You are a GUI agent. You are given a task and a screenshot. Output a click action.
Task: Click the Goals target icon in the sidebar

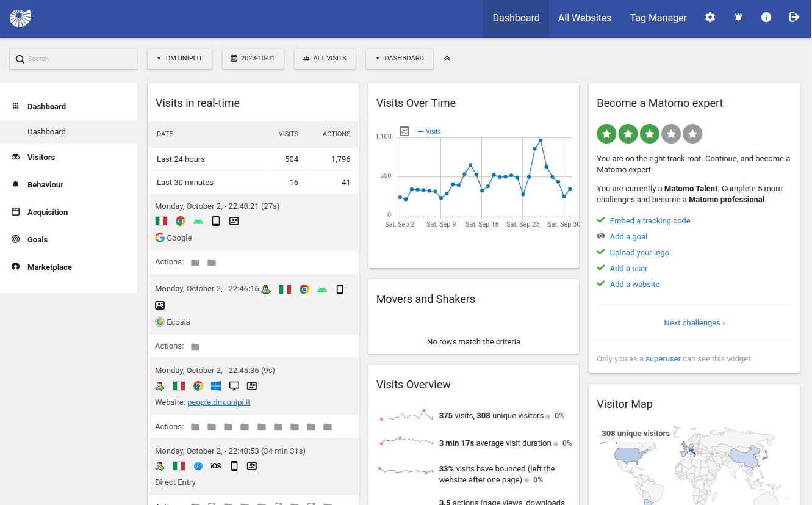pos(16,239)
